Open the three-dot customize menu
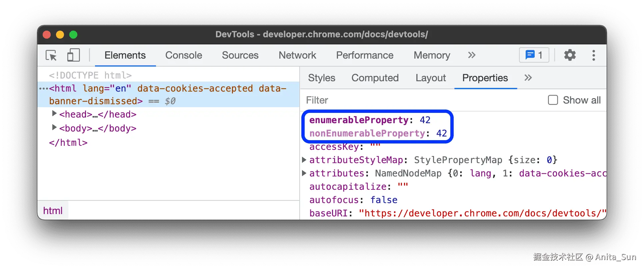 point(593,55)
